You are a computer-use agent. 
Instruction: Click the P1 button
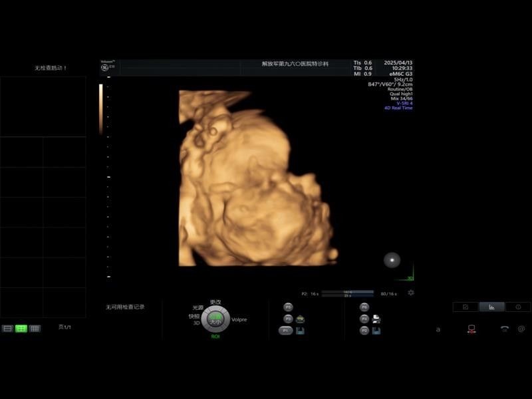click(285, 331)
